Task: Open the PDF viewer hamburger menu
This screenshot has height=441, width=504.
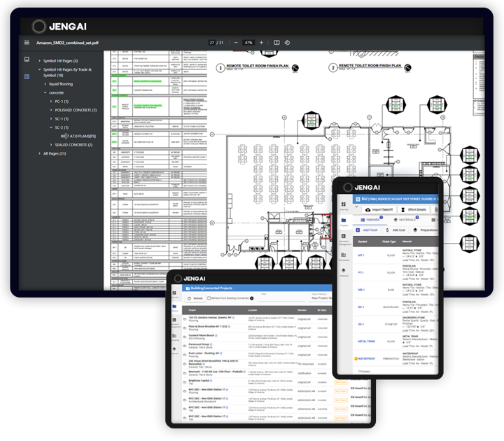Action: pos(27,43)
